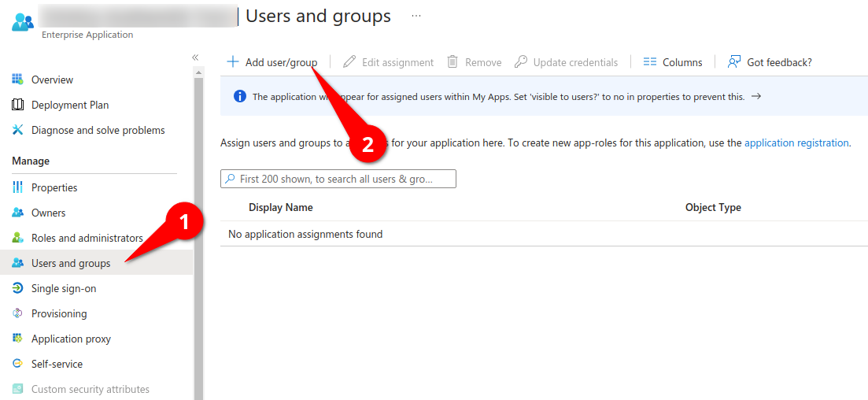Collapse the sidebar with double chevron
The width and height of the screenshot is (868, 400).
195,57
